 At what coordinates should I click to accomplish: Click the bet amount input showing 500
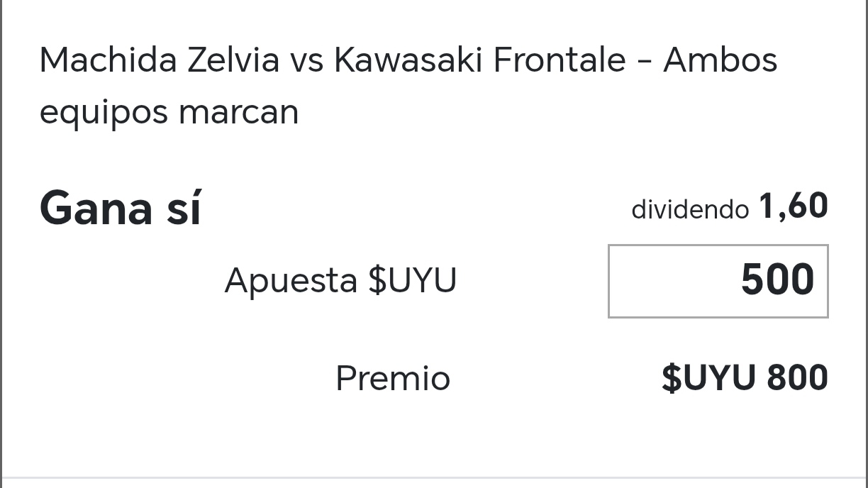718,281
